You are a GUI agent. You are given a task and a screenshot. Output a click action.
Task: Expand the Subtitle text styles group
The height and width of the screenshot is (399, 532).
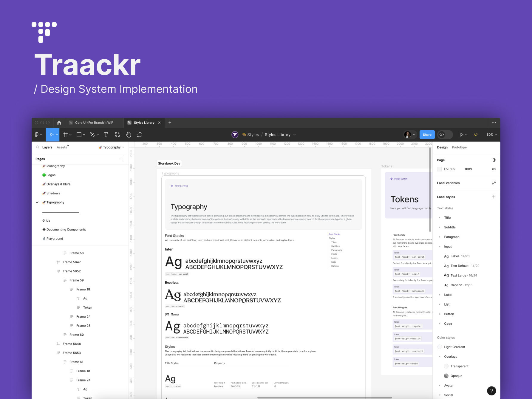tap(440, 227)
